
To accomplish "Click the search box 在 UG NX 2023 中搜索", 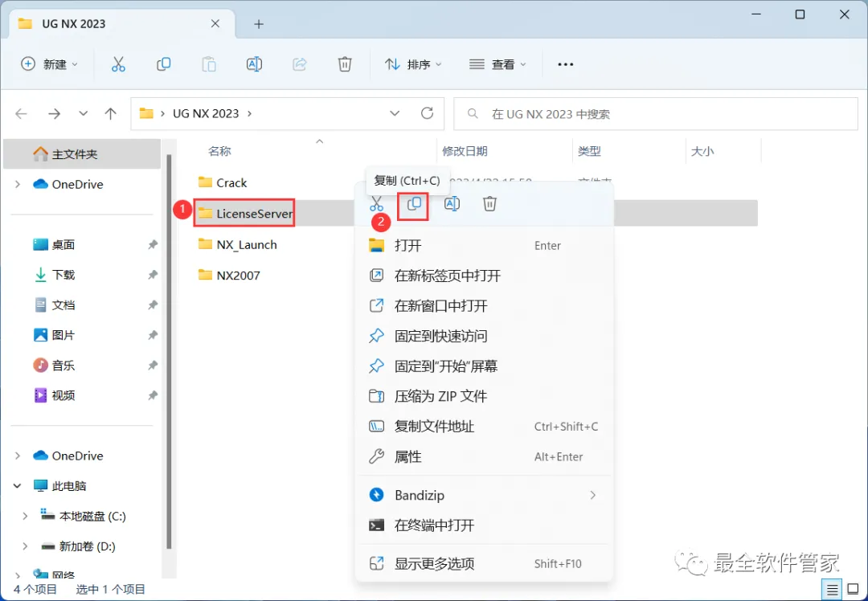I will (x=656, y=114).
